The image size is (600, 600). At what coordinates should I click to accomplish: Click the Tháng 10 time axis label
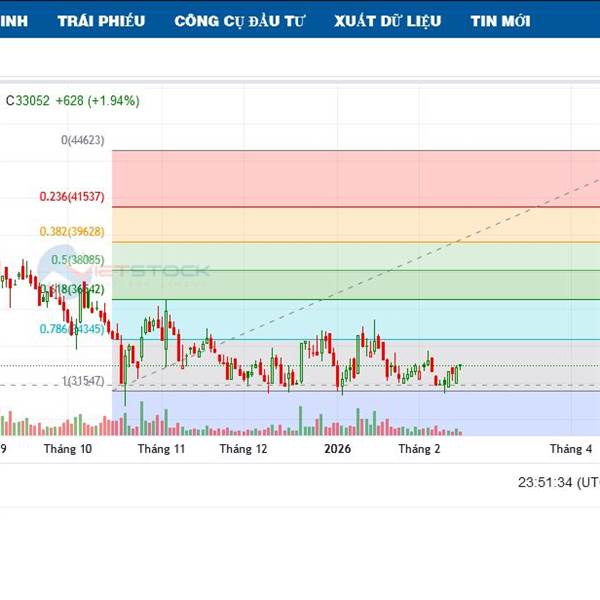pos(68,450)
